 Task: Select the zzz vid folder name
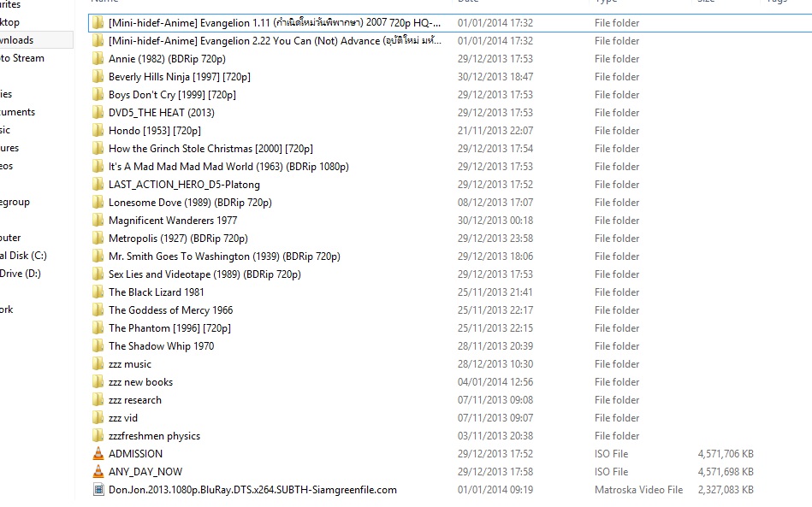tap(123, 418)
